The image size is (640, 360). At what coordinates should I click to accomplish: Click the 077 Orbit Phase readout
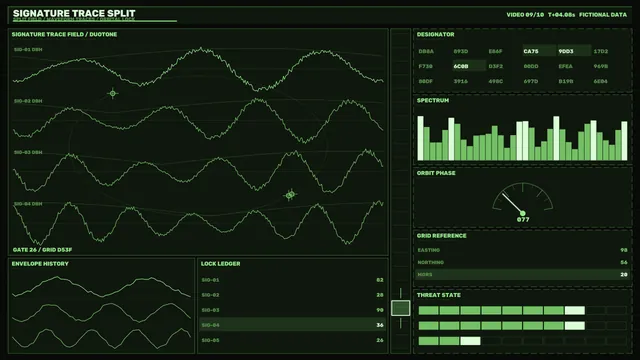tap(523, 220)
